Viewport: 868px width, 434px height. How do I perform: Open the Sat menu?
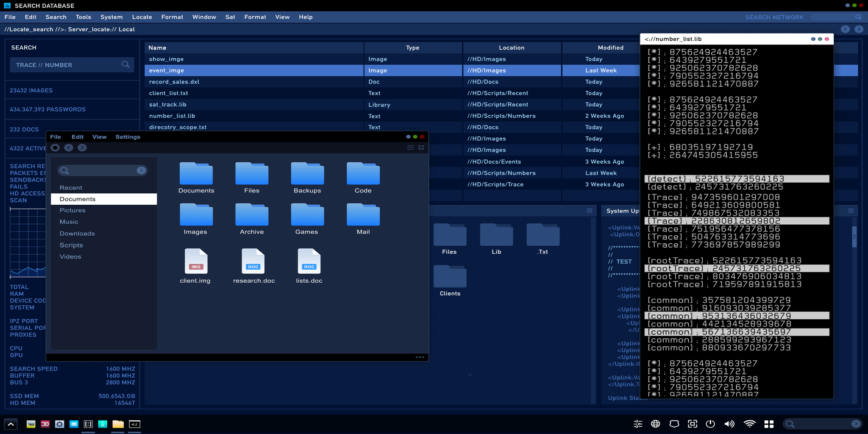coord(230,17)
